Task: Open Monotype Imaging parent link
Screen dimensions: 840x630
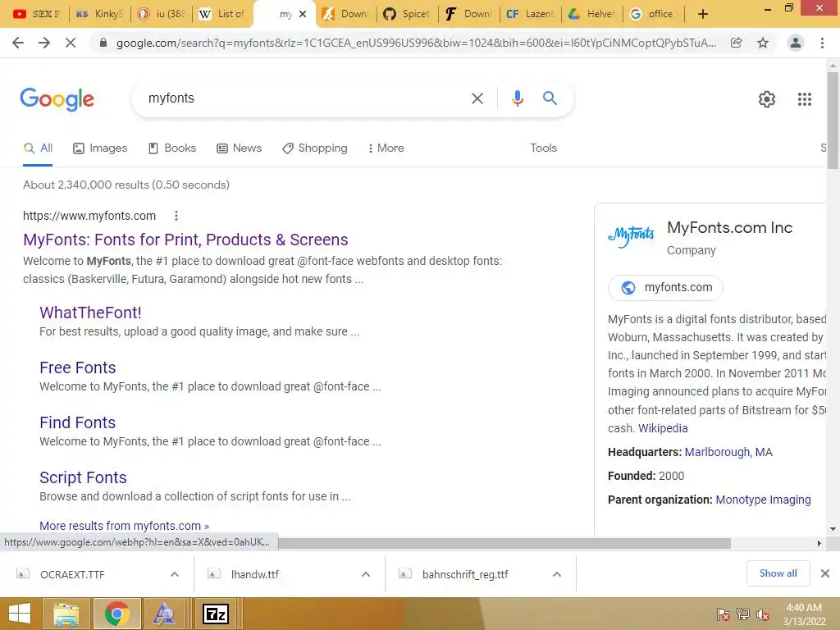Action: (x=763, y=500)
